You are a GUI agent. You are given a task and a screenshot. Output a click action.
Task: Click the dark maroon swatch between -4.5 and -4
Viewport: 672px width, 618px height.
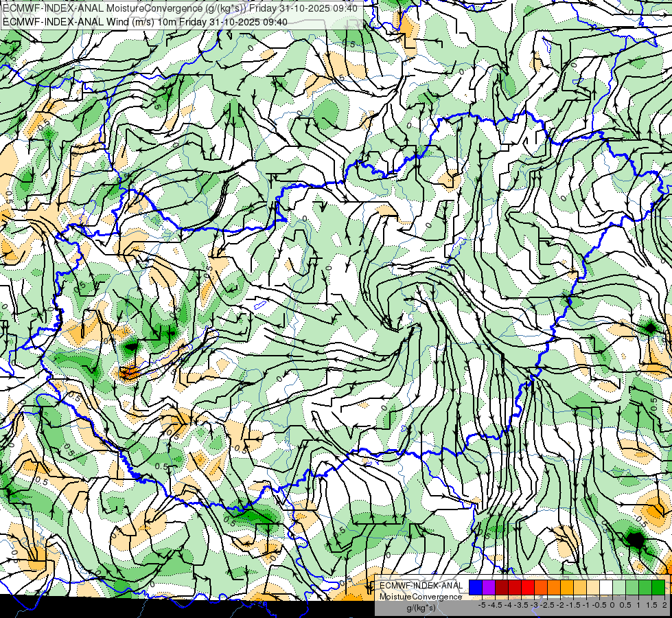tap(502, 587)
